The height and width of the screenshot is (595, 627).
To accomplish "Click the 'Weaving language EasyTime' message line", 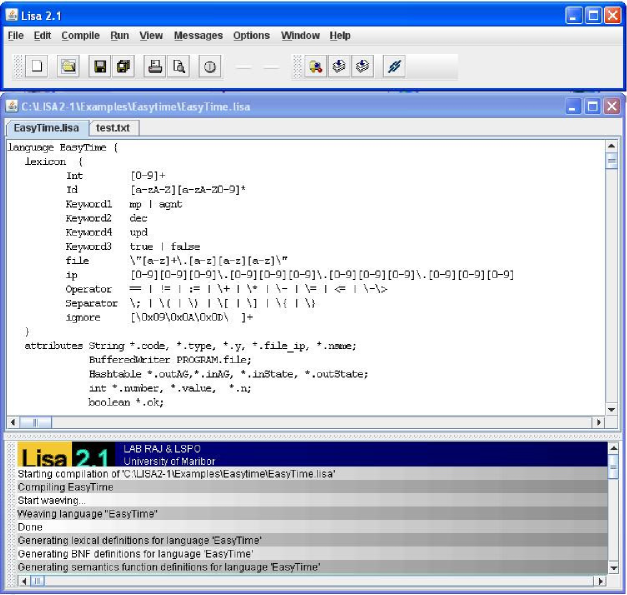I will pyautogui.click(x=88, y=513).
